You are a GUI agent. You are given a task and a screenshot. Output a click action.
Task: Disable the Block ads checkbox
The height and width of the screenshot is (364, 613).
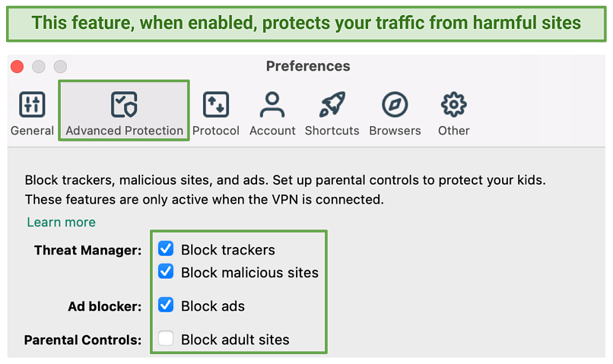(166, 305)
